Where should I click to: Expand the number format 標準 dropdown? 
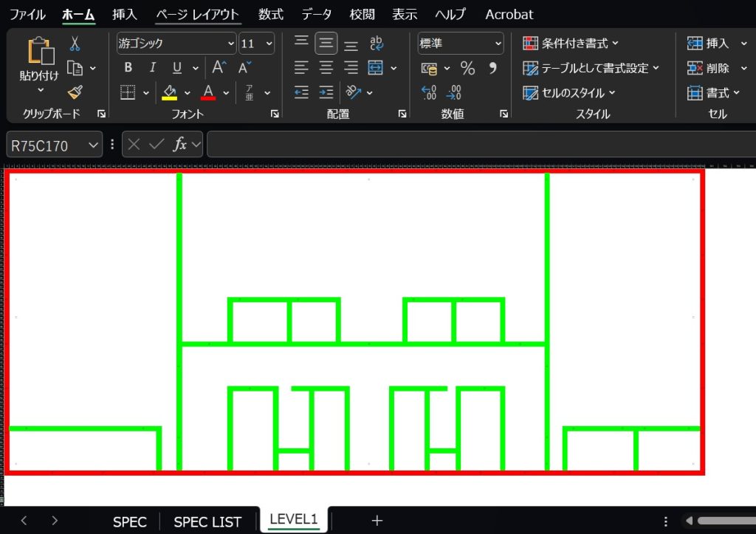pos(498,44)
